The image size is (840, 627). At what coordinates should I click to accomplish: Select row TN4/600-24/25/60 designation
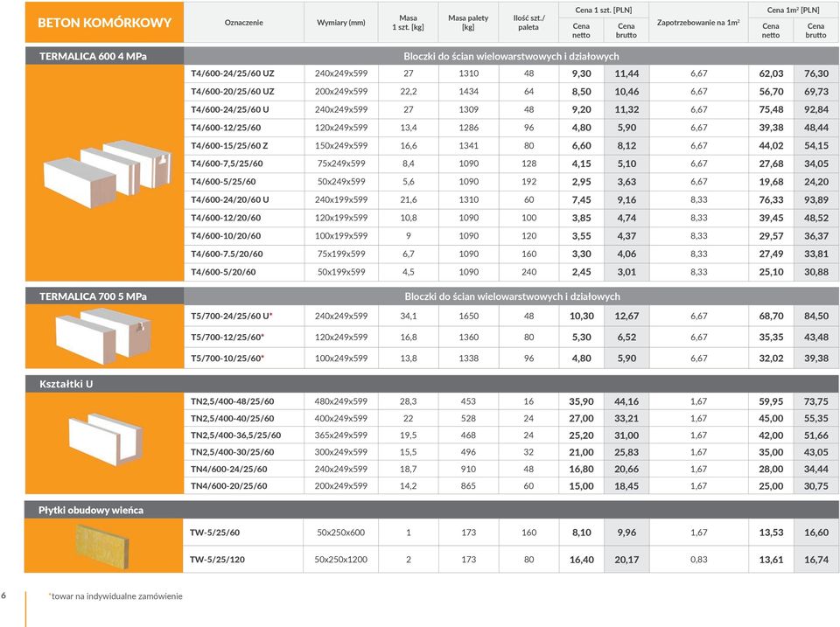click(228, 469)
